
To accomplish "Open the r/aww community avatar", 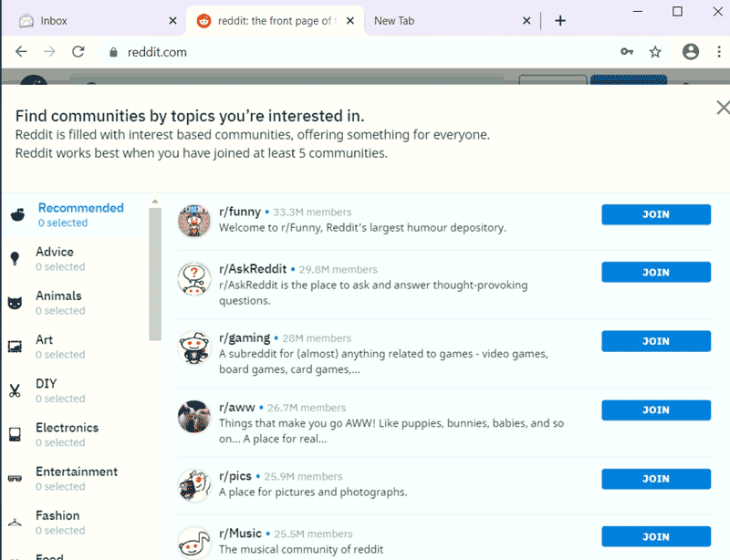I will click(194, 416).
